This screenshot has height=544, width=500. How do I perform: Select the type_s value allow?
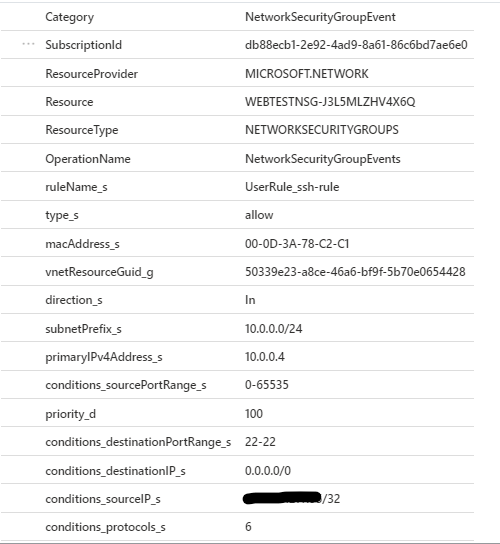click(259, 215)
